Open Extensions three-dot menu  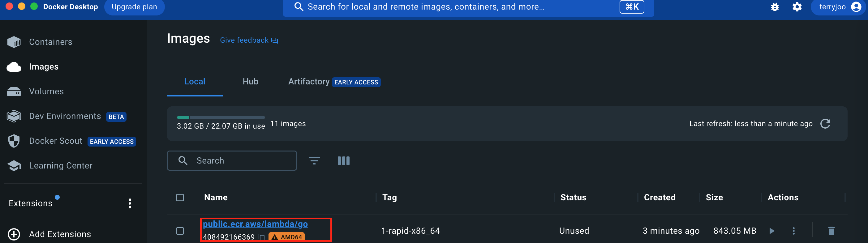tap(130, 203)
